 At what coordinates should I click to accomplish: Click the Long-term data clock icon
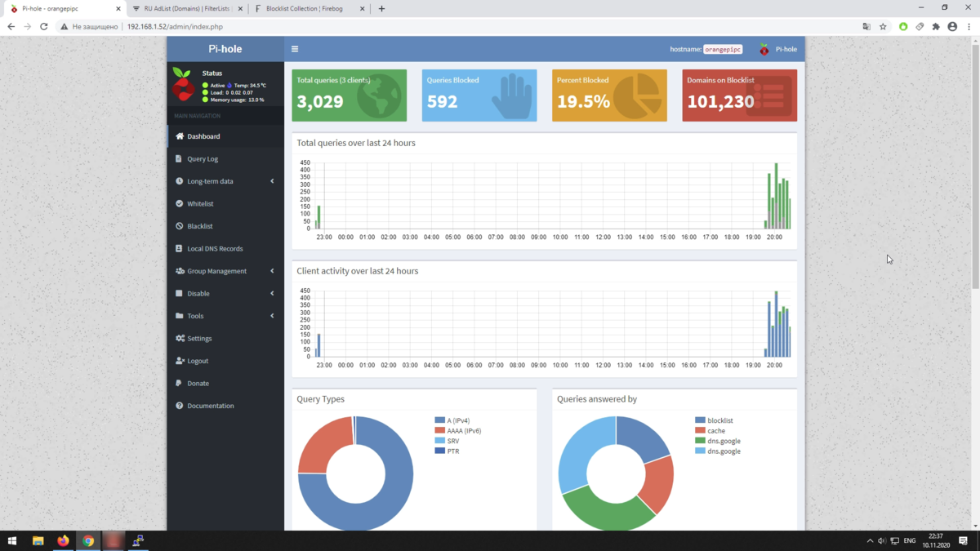tap(180, 181)
